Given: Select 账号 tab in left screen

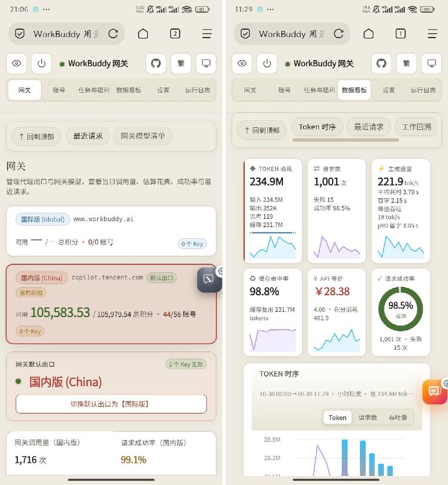Looking at the screenshot, I should [x=59, y=90].
